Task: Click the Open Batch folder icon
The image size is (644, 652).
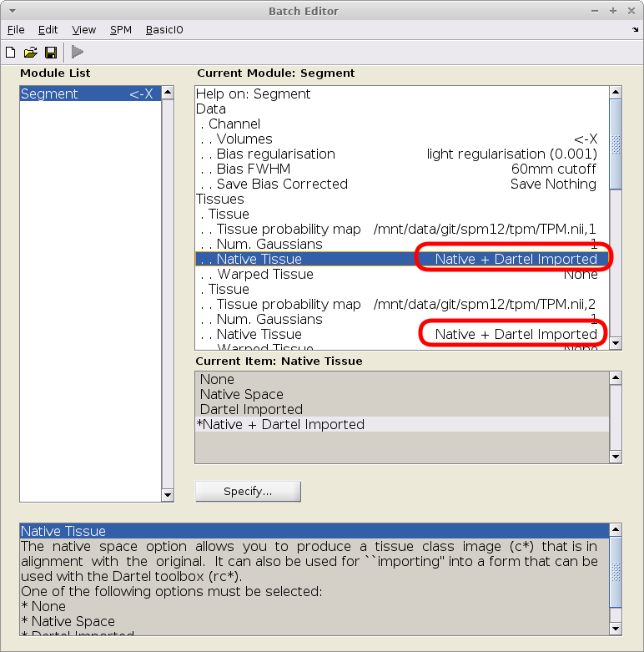Action: [x=31, y=53]
